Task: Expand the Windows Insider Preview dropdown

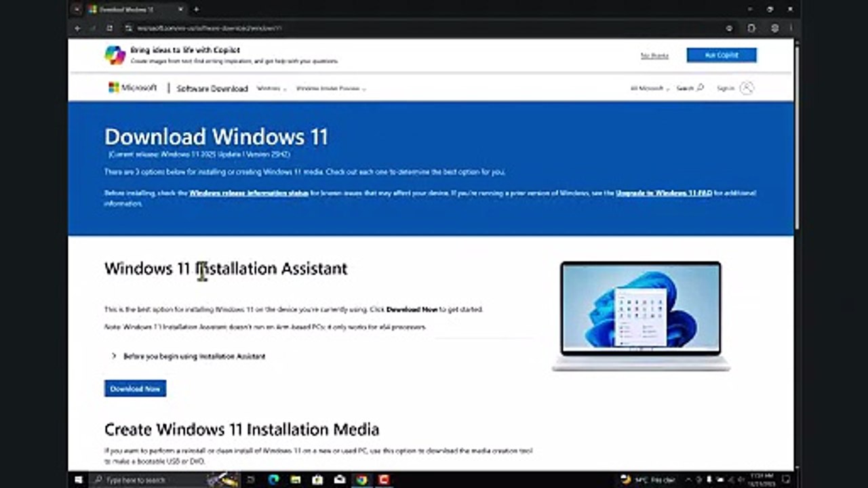Action: point(331,89)
